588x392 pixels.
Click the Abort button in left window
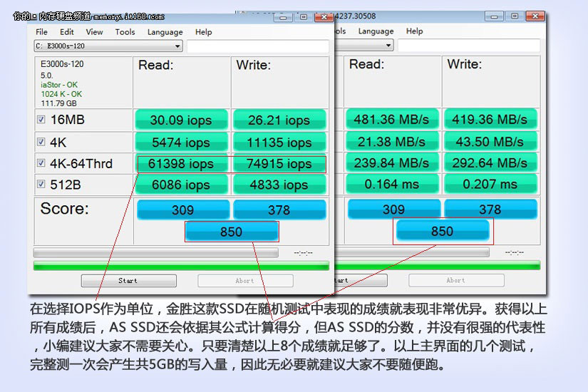pyautogui.click(x=245, y=281)
